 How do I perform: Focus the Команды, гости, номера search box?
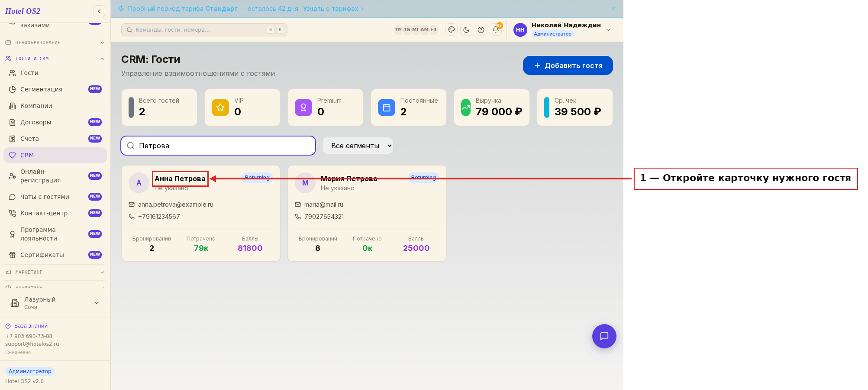[x=204, y=29]
